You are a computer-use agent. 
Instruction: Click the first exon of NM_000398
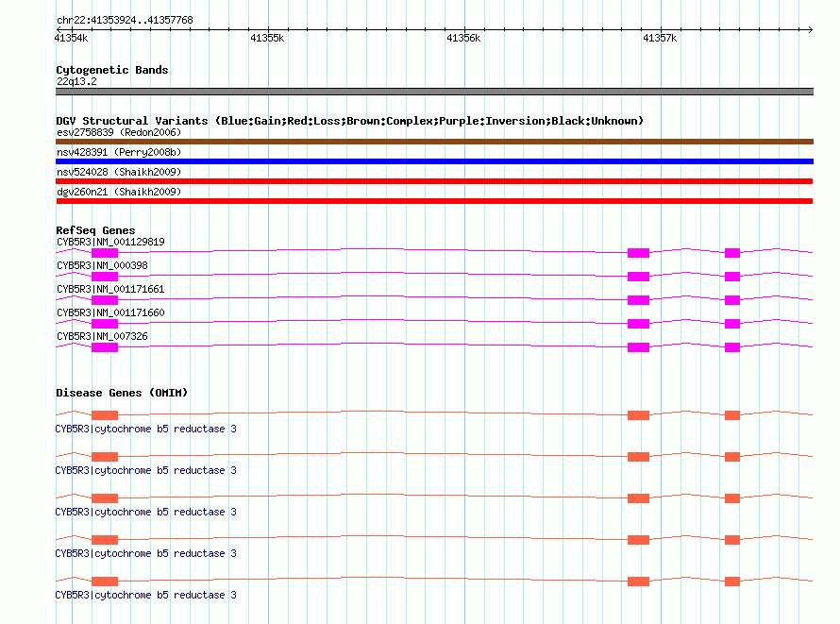105,277
